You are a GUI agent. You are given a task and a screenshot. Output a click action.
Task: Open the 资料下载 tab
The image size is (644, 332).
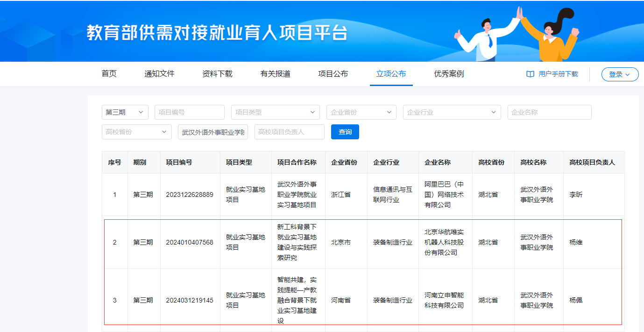pyautogui.click(x=217, y=74)
